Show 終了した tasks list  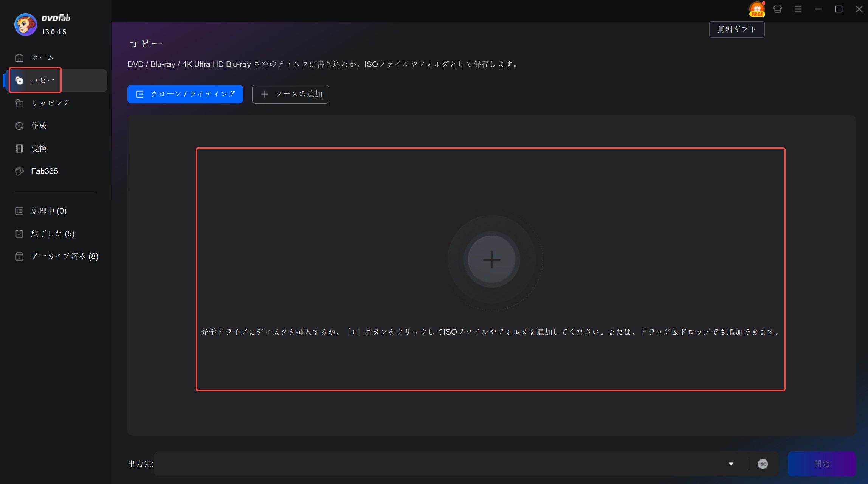(52, 234)
